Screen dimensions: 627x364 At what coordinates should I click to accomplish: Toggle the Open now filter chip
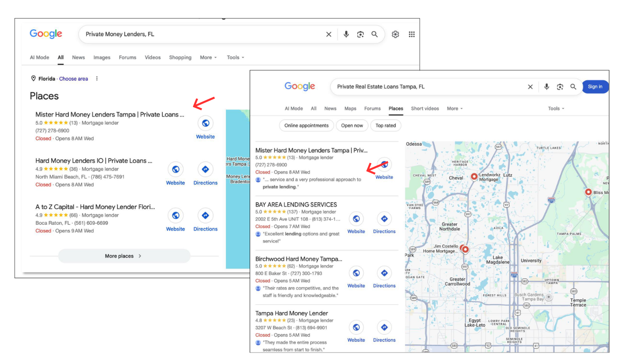pyautogui.click(x=352, y=126)
